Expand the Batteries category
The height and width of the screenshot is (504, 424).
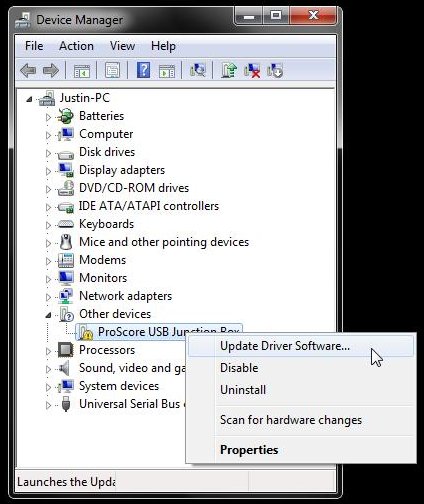(48, 117)
